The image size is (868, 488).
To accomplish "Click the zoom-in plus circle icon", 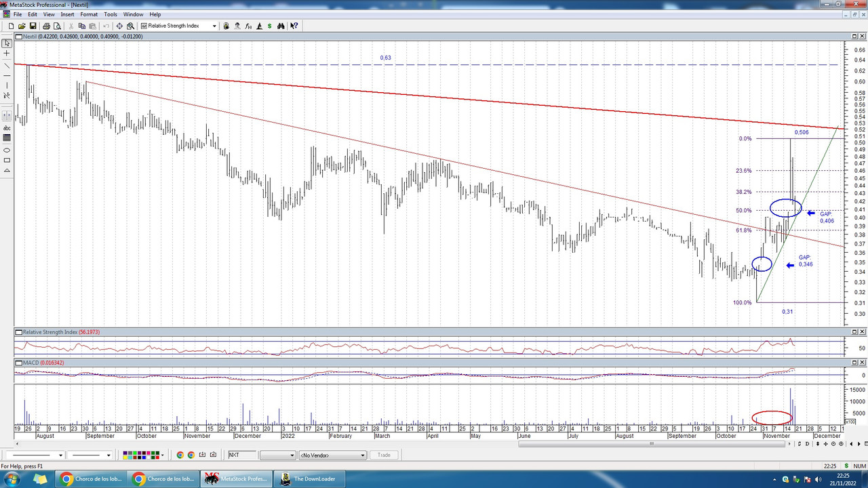I will 841,444.
